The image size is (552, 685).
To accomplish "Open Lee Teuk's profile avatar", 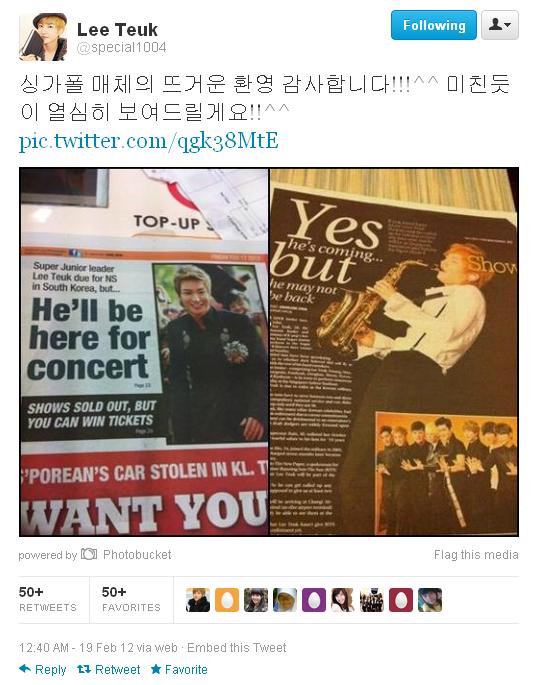I will point(43,37).
